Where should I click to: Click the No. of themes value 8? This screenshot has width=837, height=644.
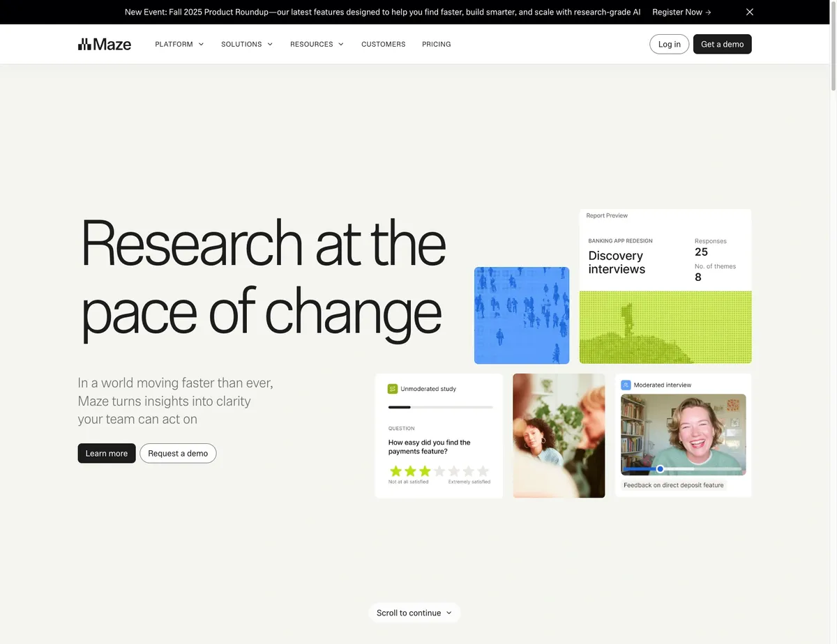tap(698, 277)
